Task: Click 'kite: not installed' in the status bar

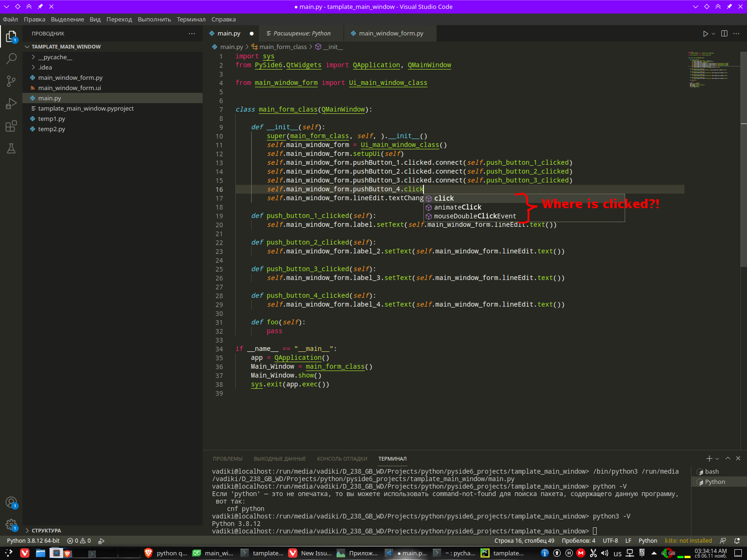Action: pos(688,540)
